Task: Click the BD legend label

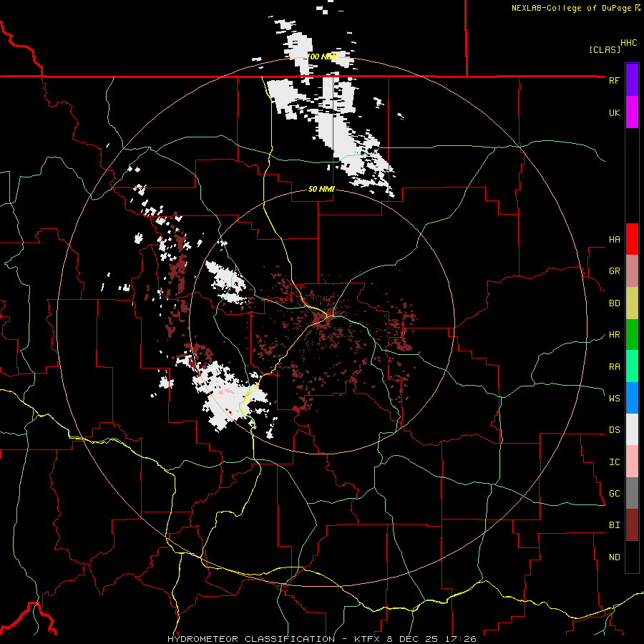Action: pos(614,303)
